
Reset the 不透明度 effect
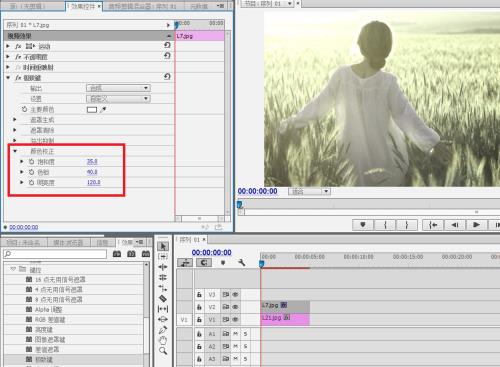point(167,56)
